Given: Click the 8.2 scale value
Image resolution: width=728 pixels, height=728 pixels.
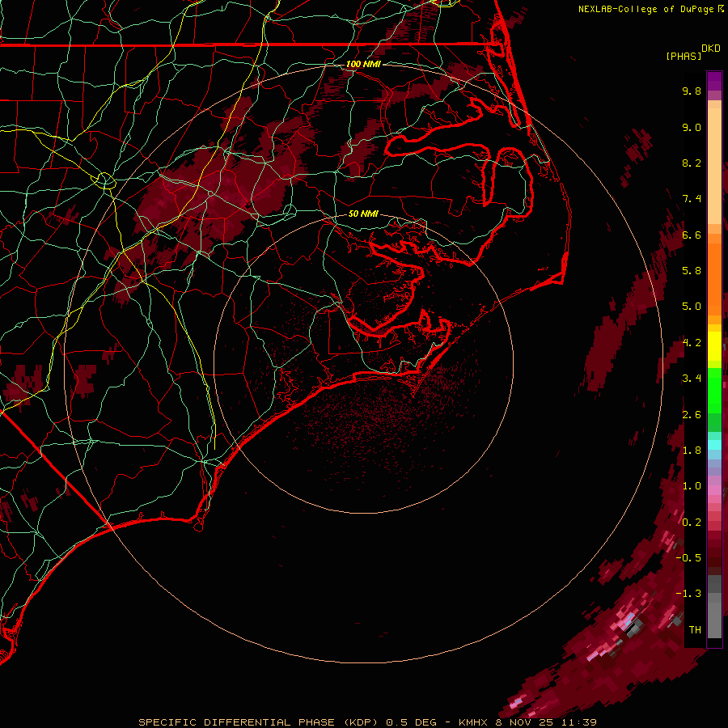Looking at the screenshot, I should point(692,163).
